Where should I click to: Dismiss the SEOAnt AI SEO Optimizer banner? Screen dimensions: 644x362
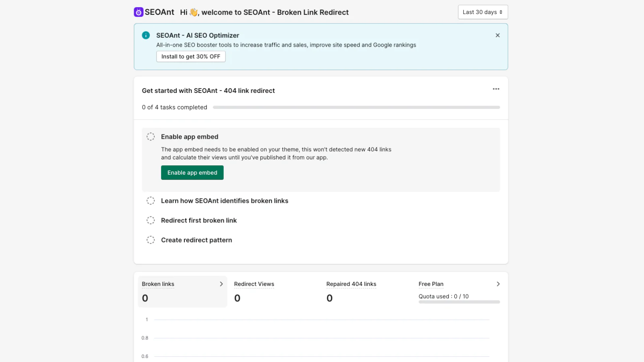pyautogui.click(x=497, y=35)
